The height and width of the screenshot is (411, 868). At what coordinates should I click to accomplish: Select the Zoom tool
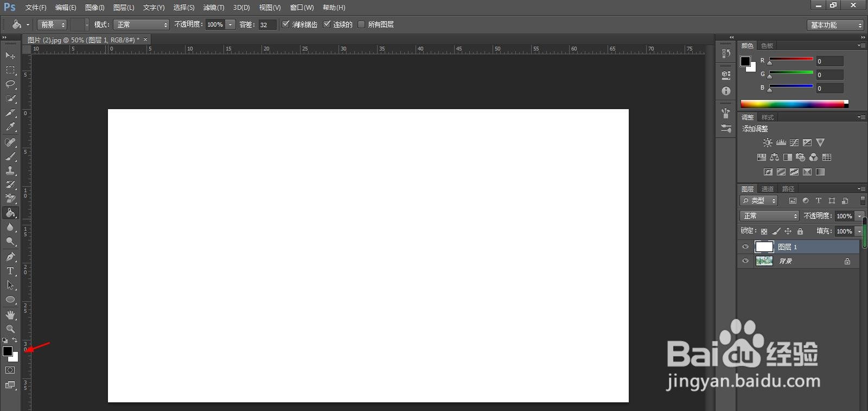[10, 329]
